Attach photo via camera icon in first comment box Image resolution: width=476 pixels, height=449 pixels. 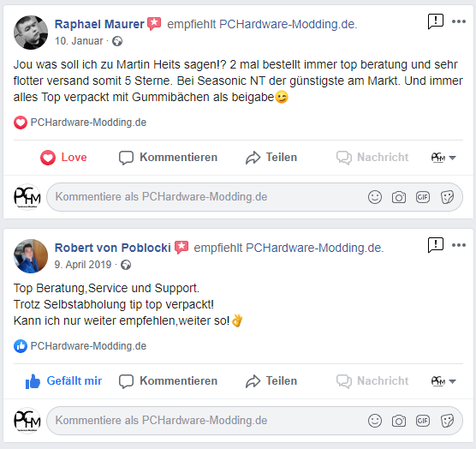(x=399, y=197)
